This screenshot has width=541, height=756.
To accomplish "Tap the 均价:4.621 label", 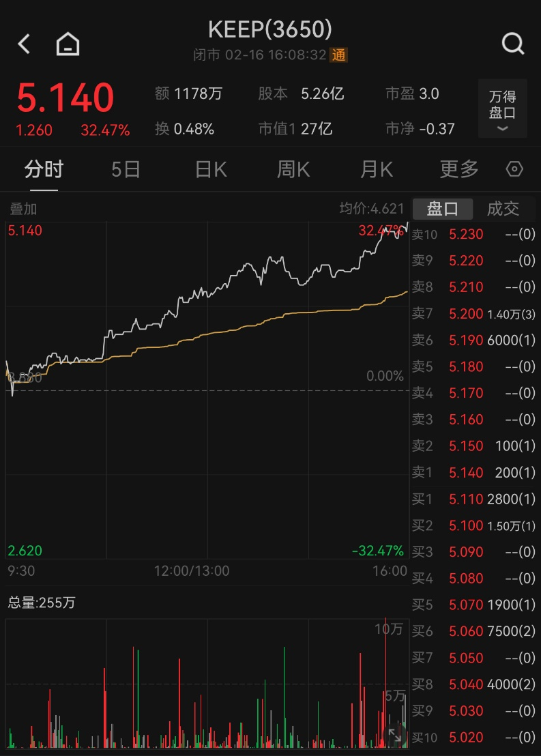I will (371, 208).
